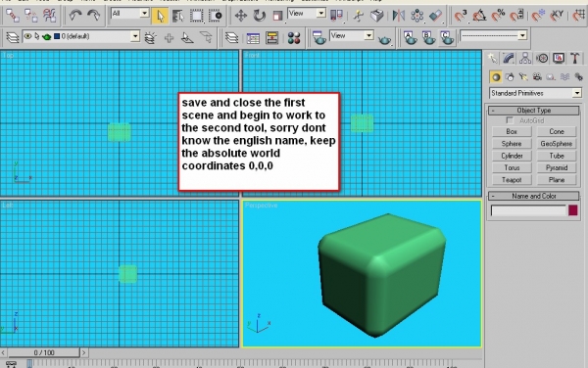The image size is (588, 368).
Task: Click the Add Selection to Layer plus icon
Action: point(170,37)
